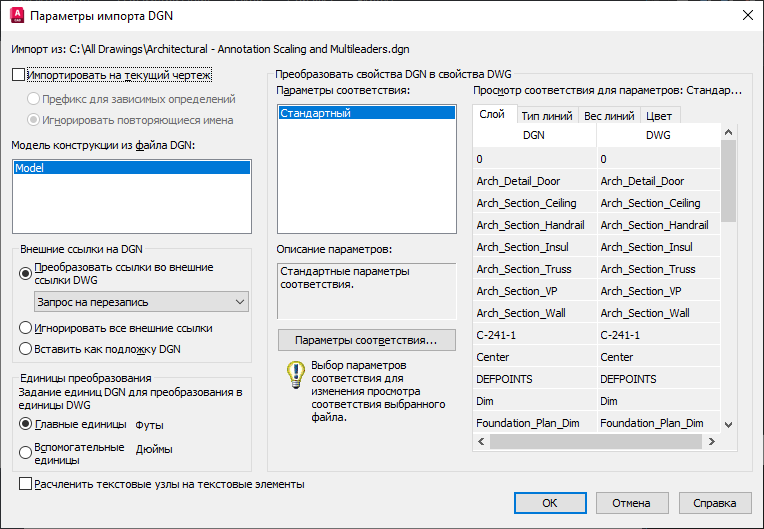This screenshot has width=764, height=529.
Task: Click the Параметры соответствия button
Action: [x=367, y=340]
